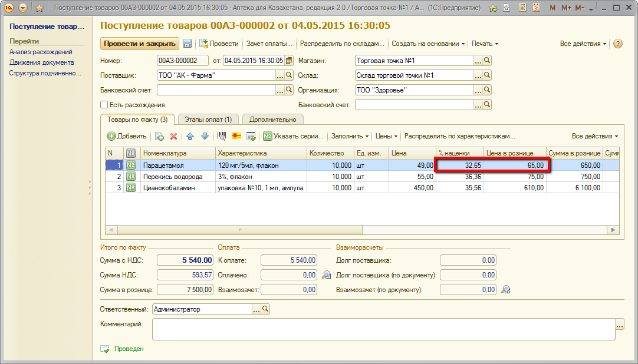The width and height of the screenshot is (638, 364).
Task: Click the 'Провести и закрыть' button
Action: pyautogui.click(x=140, y=44)
